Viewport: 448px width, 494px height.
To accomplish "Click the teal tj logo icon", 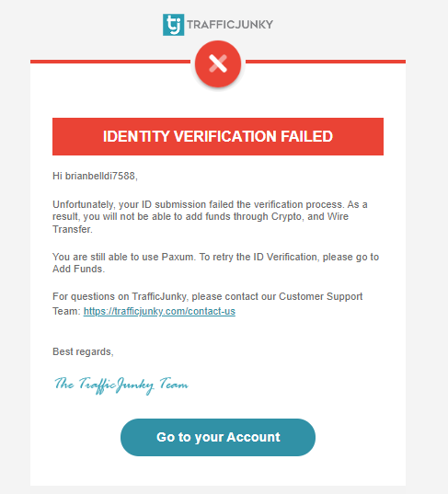I will click(173, 25).
